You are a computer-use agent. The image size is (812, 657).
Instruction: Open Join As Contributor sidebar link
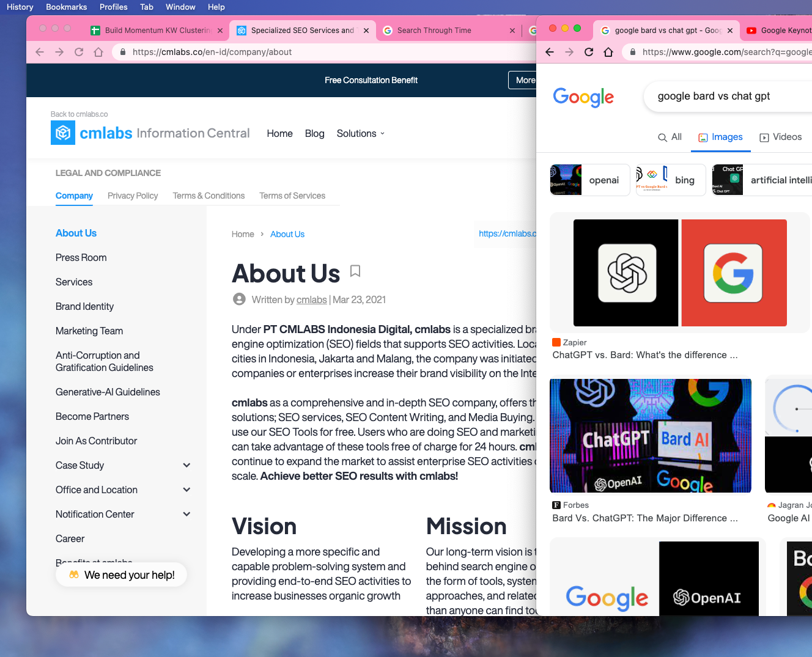pyautogui.click(x=97, y=441)
